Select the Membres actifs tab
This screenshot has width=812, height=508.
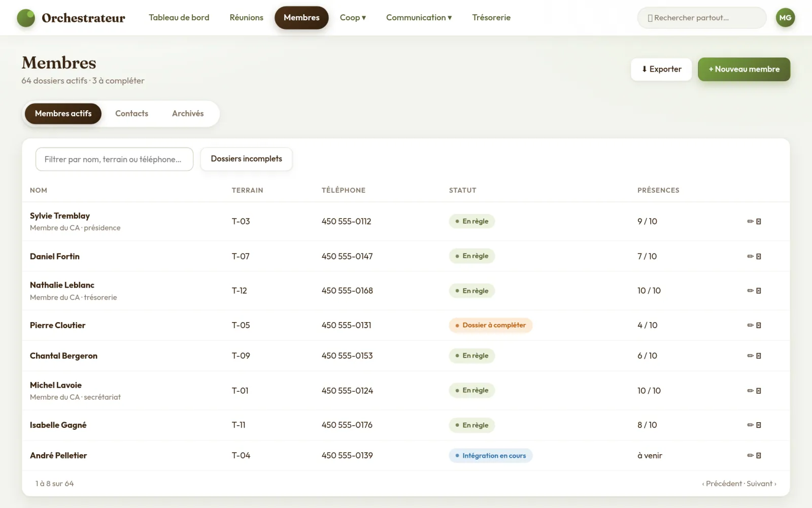(63, 114)
